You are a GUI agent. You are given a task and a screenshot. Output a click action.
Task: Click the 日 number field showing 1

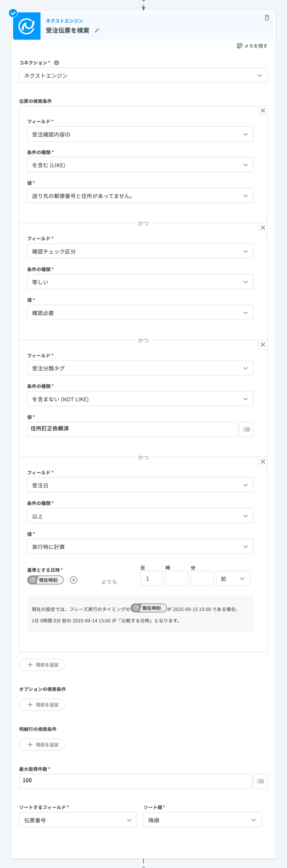tap(151, 578)
